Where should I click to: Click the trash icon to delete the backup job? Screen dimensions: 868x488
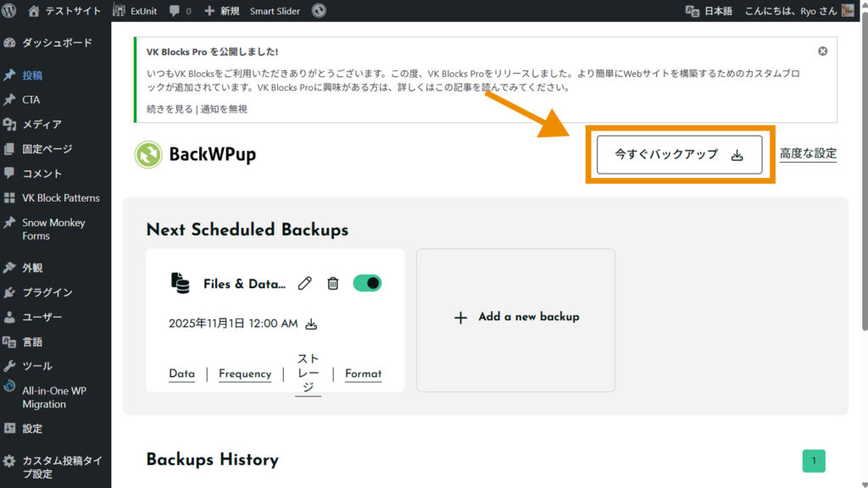[333, 284]
